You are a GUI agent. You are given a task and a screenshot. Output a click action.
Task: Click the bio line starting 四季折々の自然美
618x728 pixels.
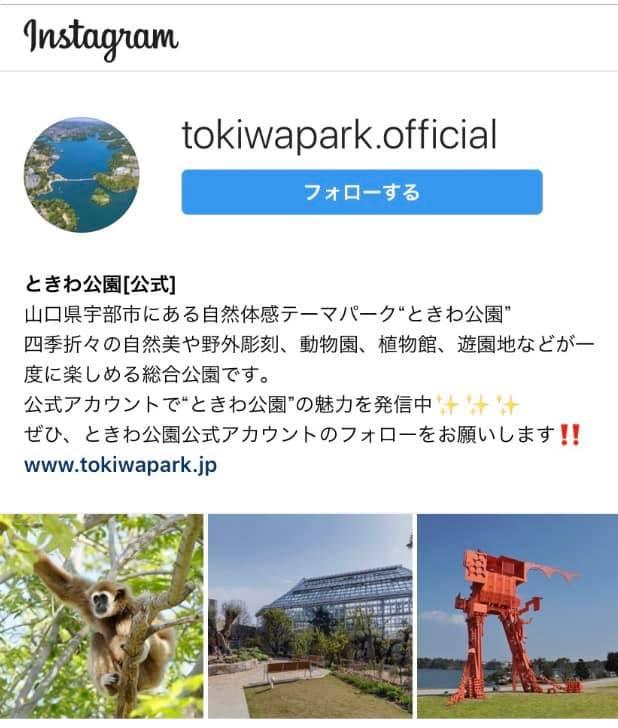[309, 344]
